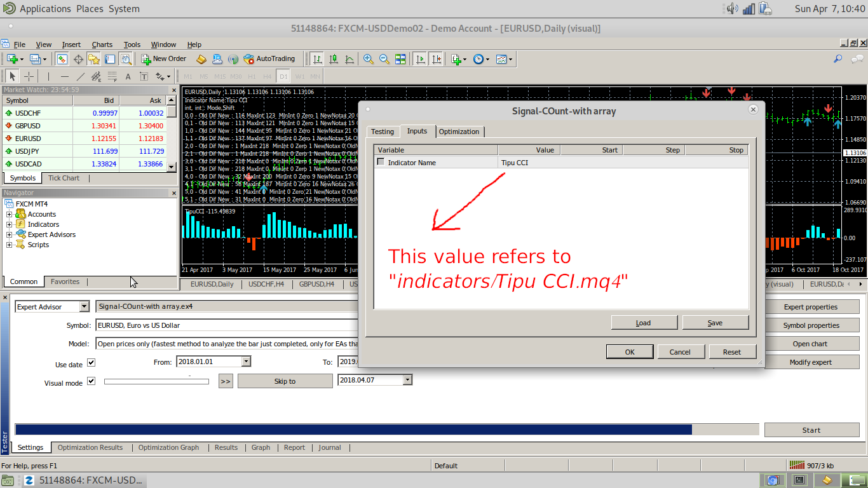Select the vertical line drawing tool
Screen dimensions: 868x488
(49, 76)
